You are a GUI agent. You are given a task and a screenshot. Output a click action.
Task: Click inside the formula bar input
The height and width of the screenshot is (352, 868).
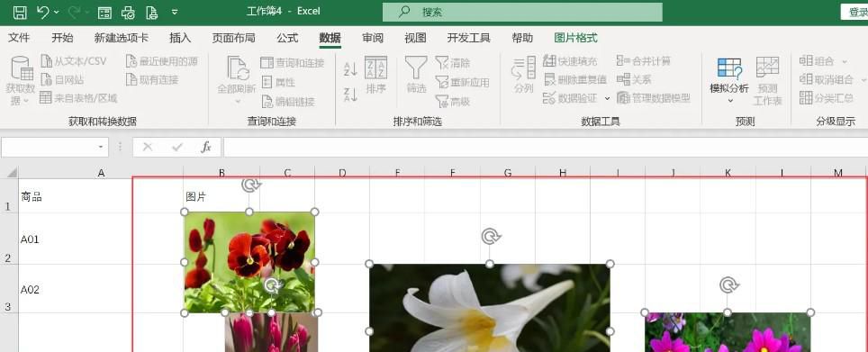(x=546, y=147)
